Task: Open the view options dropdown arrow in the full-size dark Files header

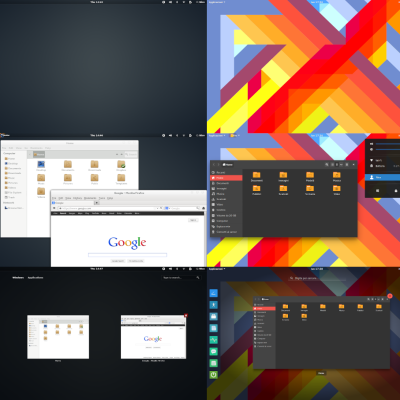Action: pos(342,164)
